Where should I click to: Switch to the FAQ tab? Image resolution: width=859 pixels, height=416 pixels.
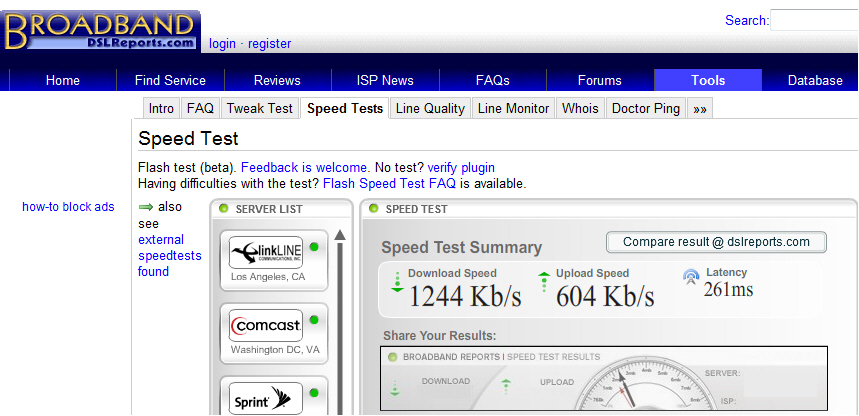(x=201, y=109)
